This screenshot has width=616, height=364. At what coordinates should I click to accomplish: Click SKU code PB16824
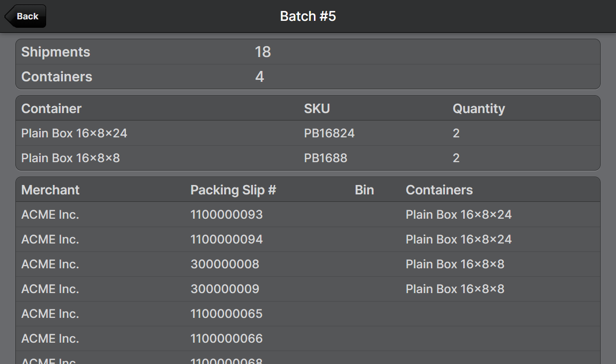[329, 133]
